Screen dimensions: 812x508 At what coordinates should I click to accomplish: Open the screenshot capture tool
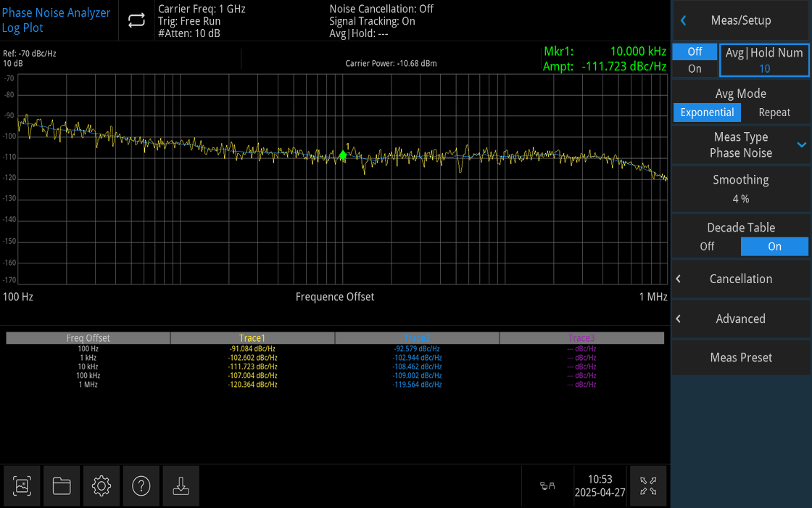(x=22, y=486)
